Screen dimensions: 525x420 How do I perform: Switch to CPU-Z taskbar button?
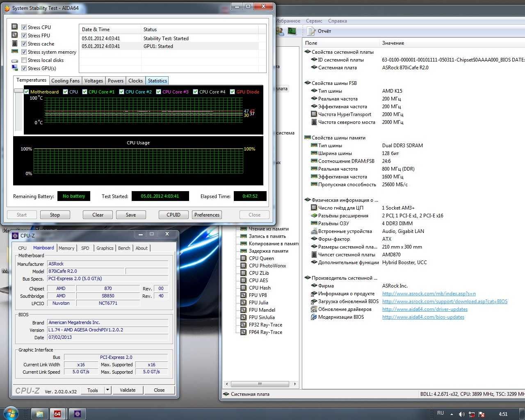[78, 414]
